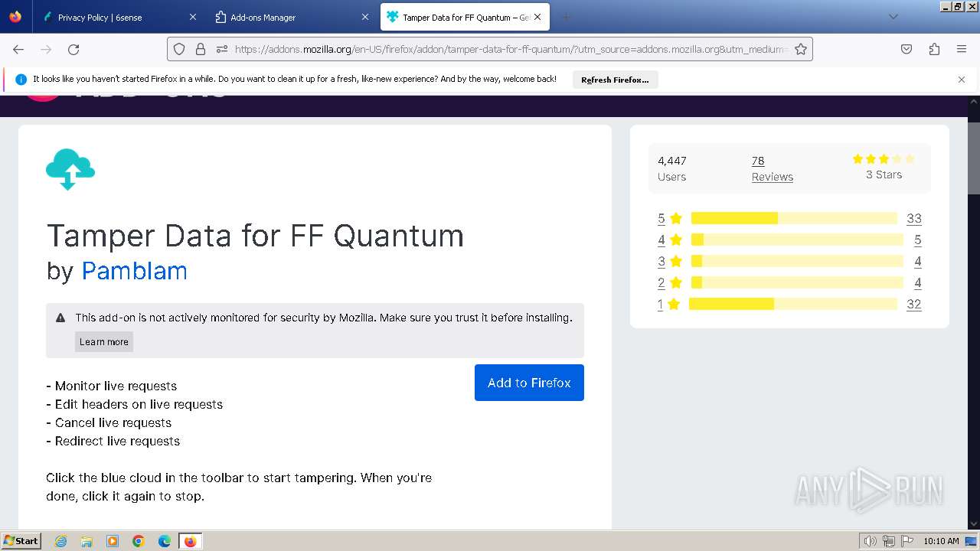Open the Pamblam author link
Viewport: 980px width, 551px height.
pos(134,271)
